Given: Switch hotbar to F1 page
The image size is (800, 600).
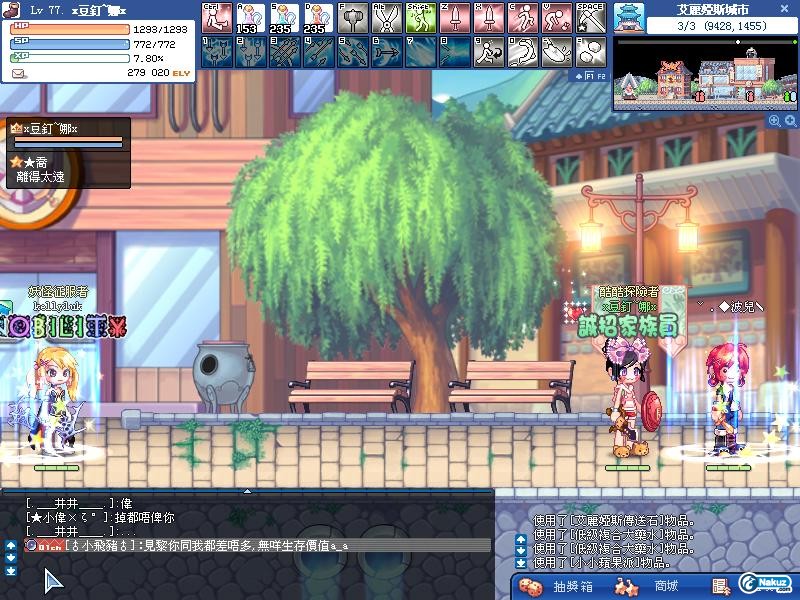Looking at the screenshot, I should [x=590, y=77].
